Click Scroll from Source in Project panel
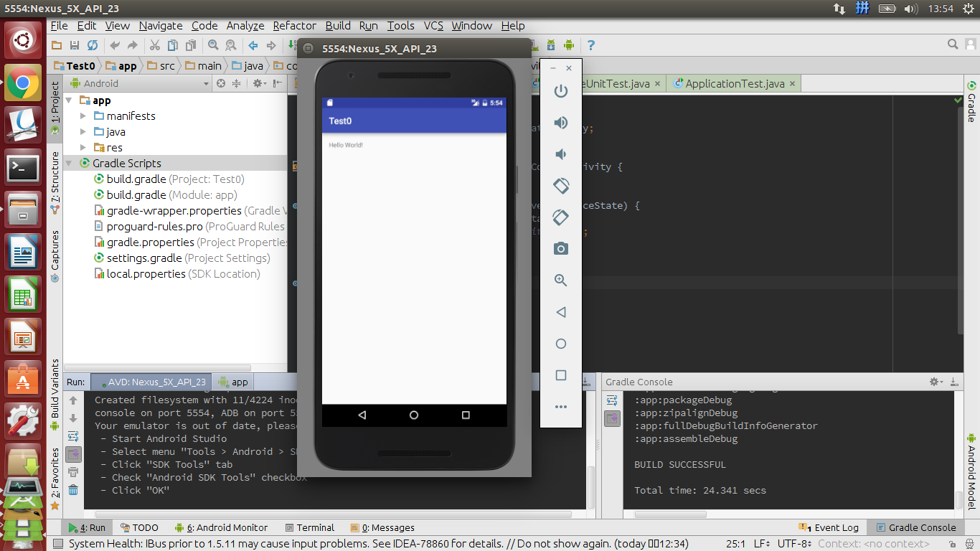 tap(221, 84)
